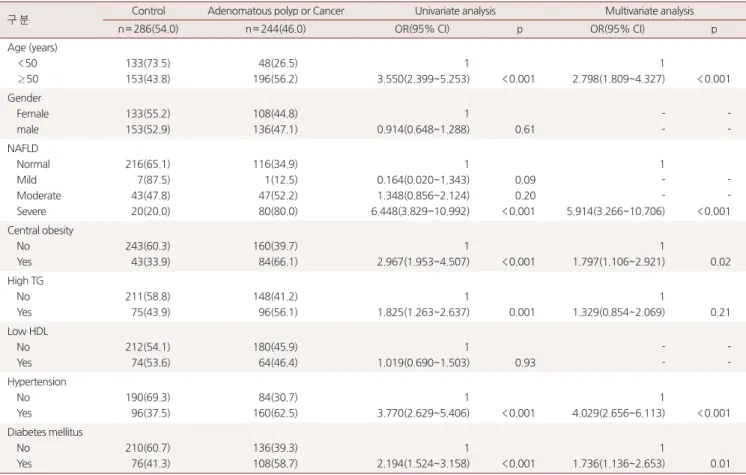Click the p-value '0.21'
Image resolution: width=746 pixels, height=475 pixels.
click(x=720, y=312)
